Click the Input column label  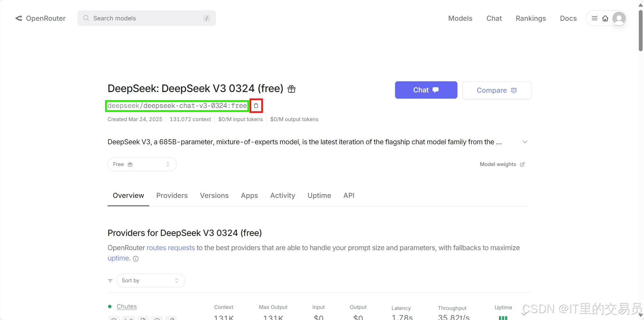[x=319, y=307]
